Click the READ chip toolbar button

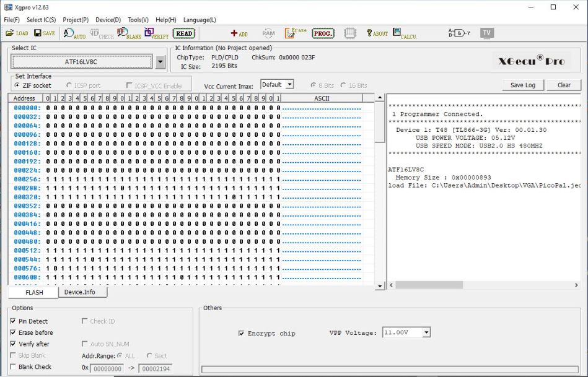(184, 33)
